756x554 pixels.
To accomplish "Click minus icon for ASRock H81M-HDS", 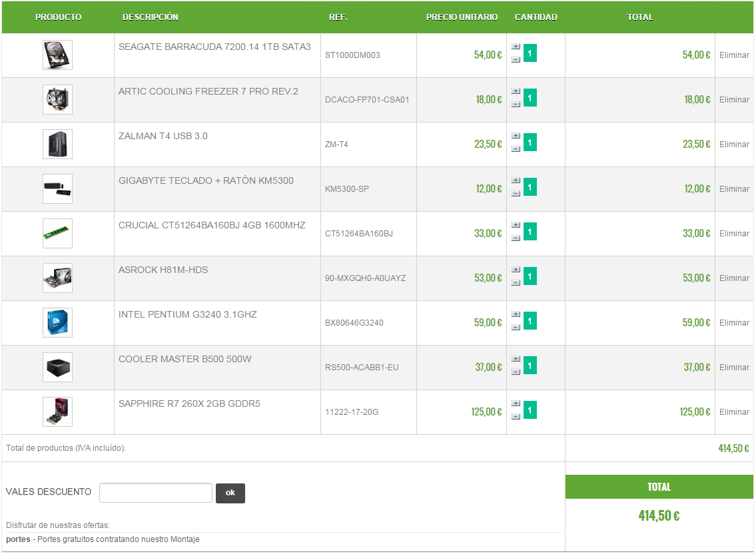I will click(x=516, y=282).
